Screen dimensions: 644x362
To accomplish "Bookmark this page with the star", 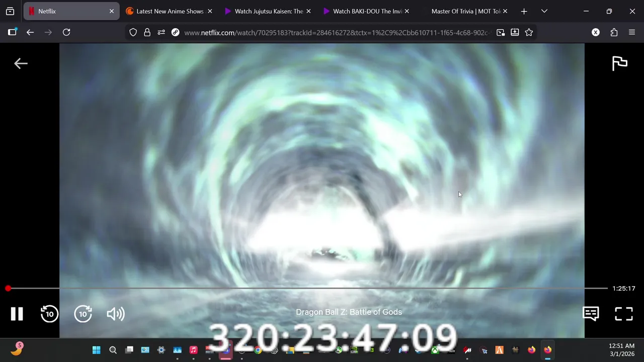I will (x=529, y=32).
